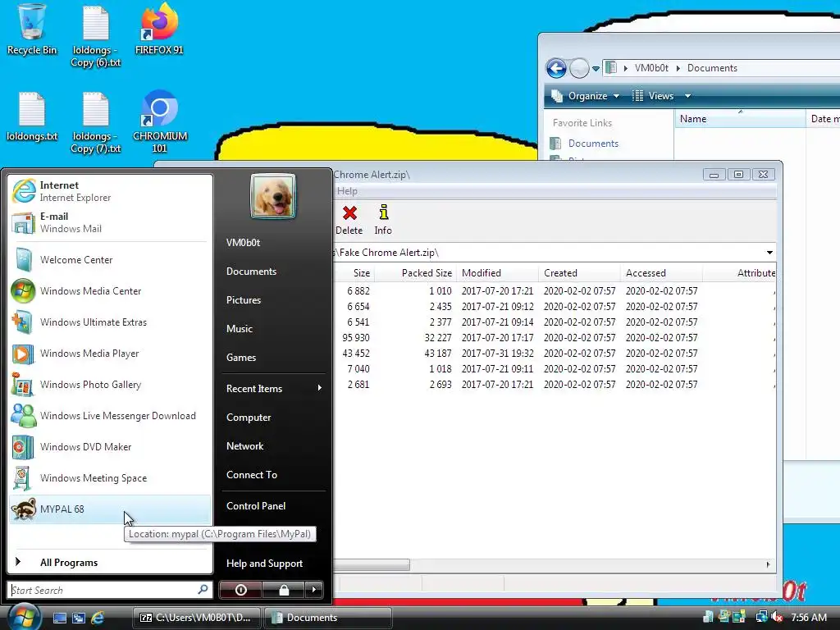Open Control Panel from Start menu
The width and height of the screenshot is (840, 630).
coord(274,505)
